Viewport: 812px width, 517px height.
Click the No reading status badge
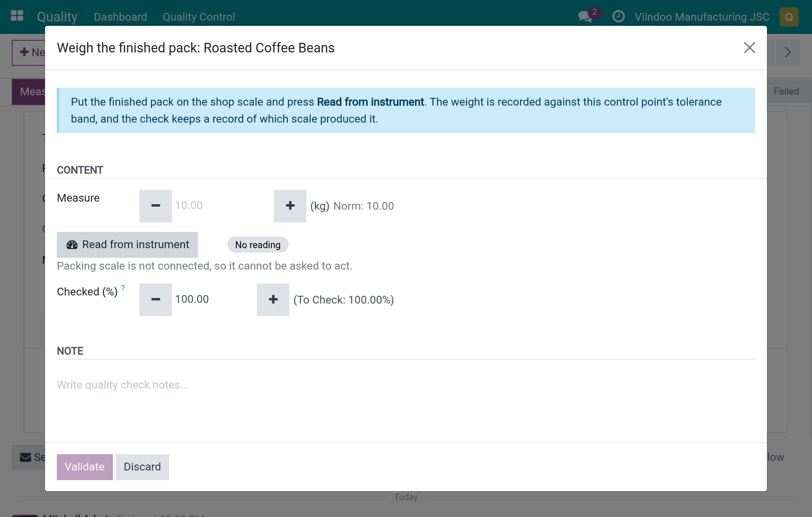(258, 244)
